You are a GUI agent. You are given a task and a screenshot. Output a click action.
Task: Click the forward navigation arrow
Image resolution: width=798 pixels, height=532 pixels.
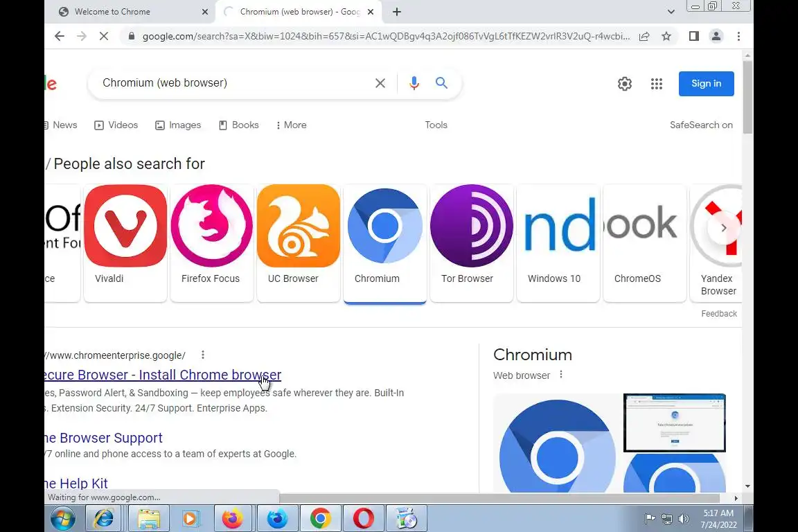pos(82,36)
